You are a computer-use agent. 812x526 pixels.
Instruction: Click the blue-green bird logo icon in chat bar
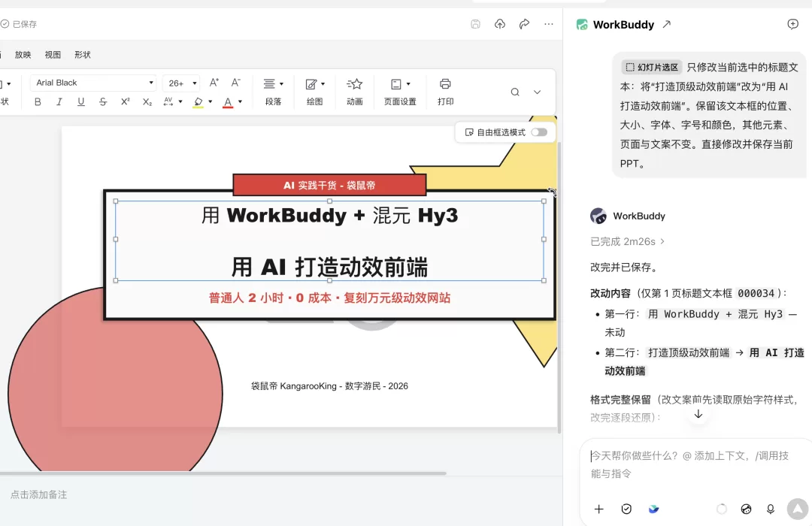click(x=653, y=509)
